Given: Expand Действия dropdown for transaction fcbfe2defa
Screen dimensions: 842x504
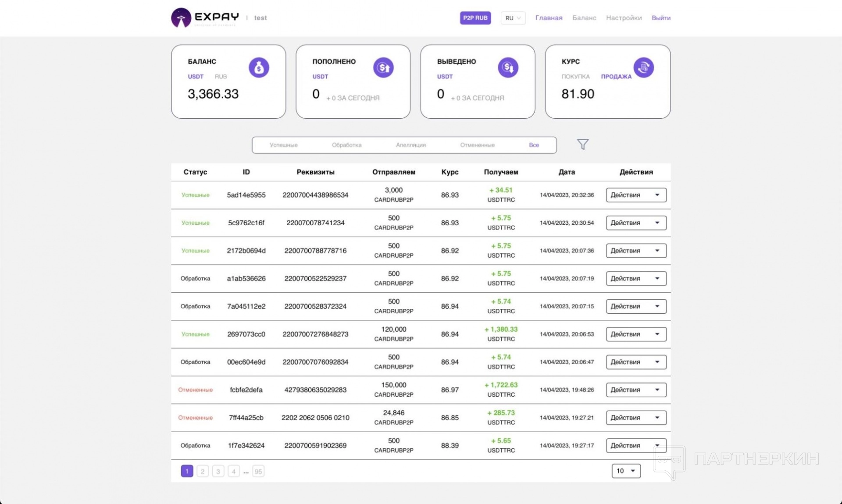Looking at the screenshot, I should point(636,390).
